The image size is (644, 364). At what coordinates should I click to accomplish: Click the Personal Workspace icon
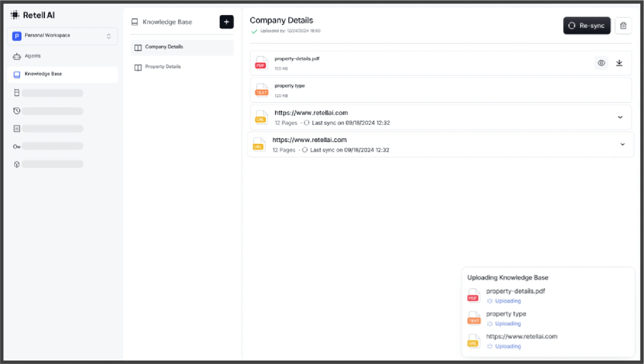tap(17, 36)
